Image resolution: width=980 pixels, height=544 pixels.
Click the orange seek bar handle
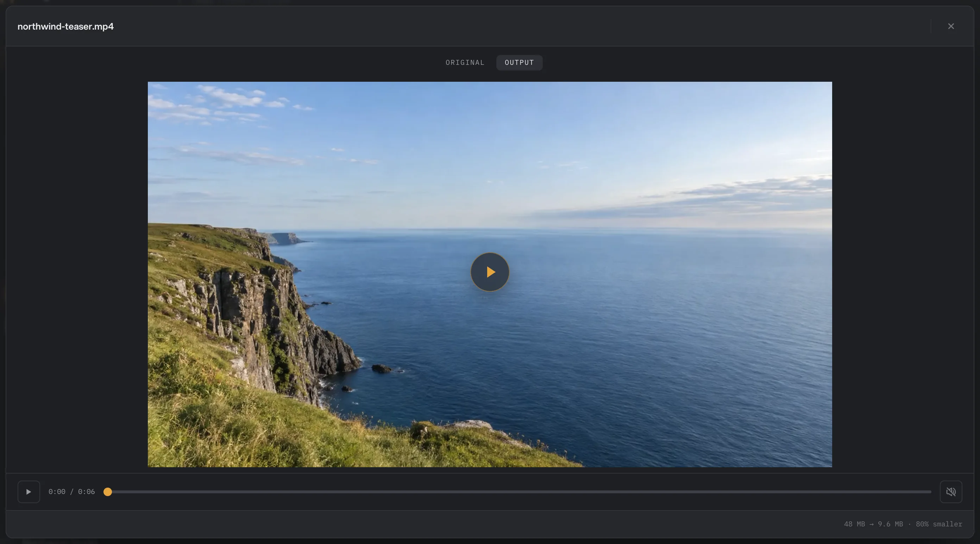coord(108,492)
